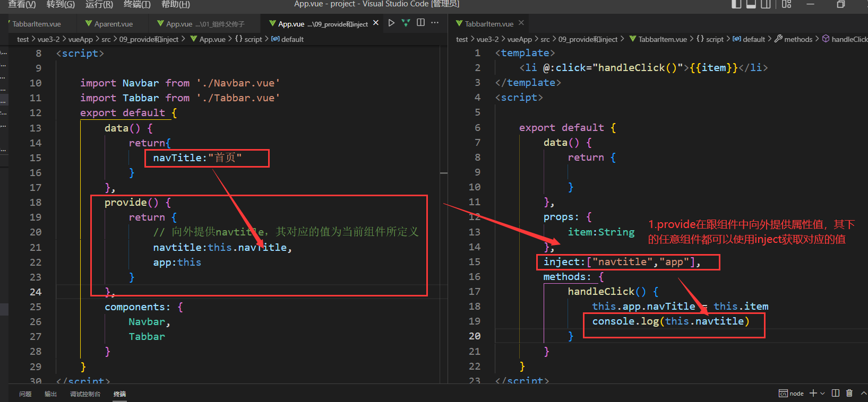Click 'app:this' code line
868x402 pixels.
177,262
